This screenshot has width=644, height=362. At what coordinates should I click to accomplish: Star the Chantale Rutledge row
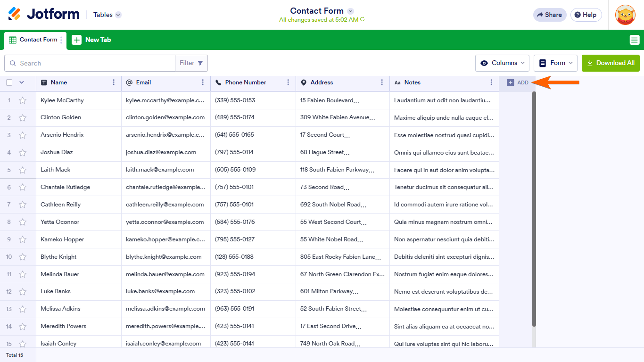point(23,188)
